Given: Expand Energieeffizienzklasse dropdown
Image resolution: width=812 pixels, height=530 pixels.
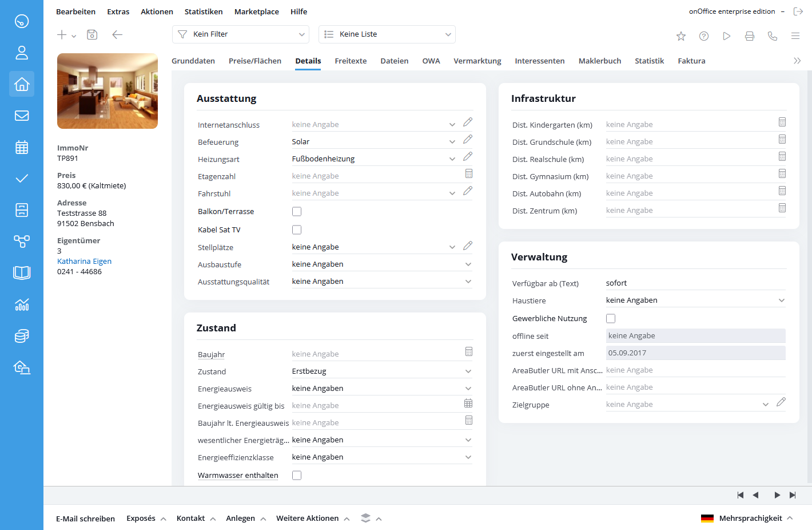Looking at the screenshot, I should coord(468,457).
